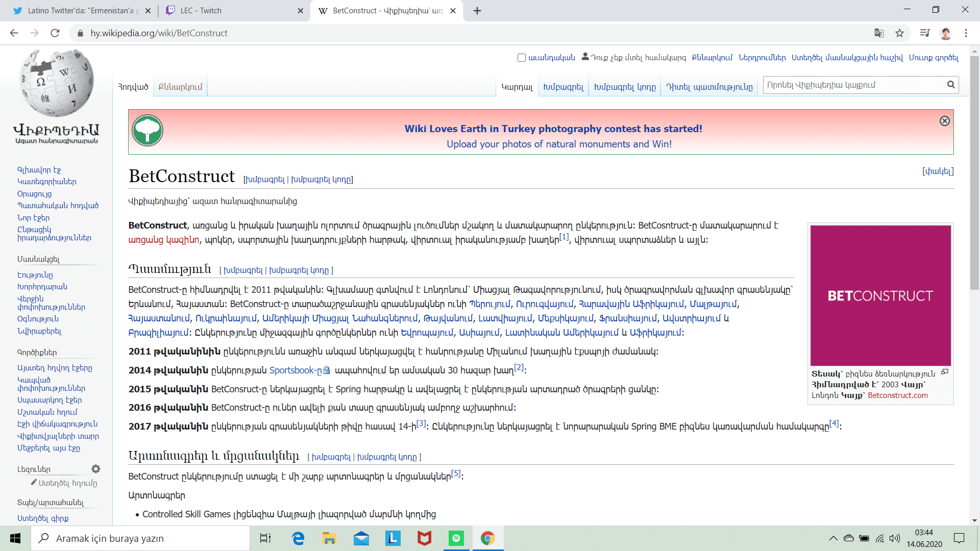
Task: Click the Այստեղ հղվող էջերը sidebar link
Action: coord(55,368)
